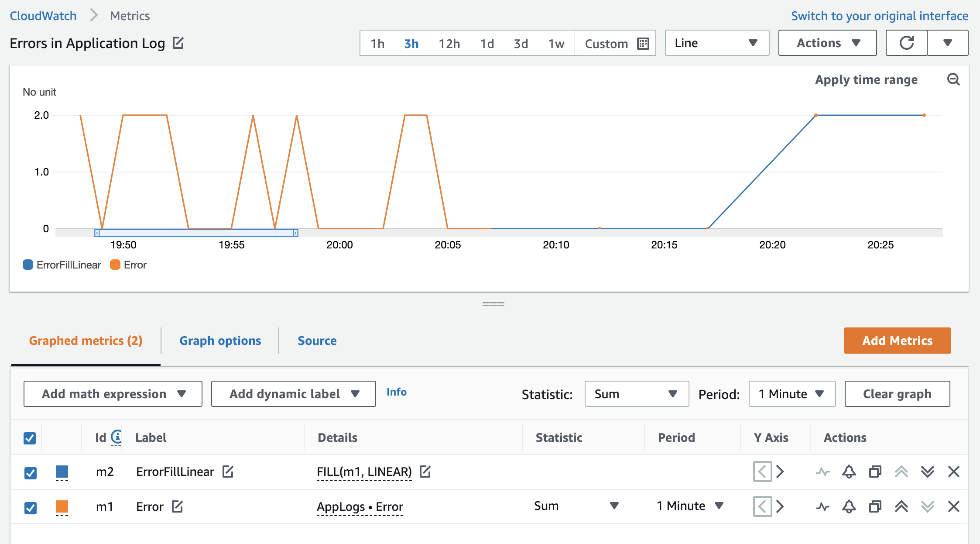Screen dimensions: 980x544
Task: Click the refresh graph icon
Action: click(x=906, y=43)
